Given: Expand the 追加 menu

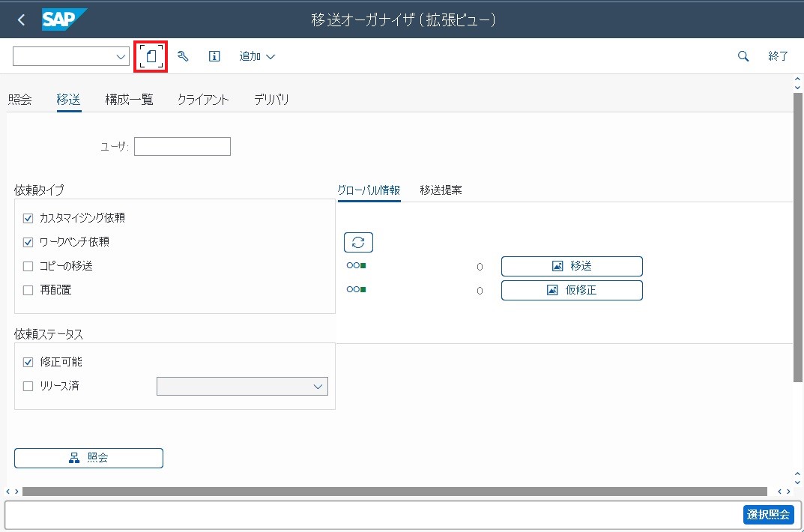Looking at the screenshot, I should coord(257,56).
